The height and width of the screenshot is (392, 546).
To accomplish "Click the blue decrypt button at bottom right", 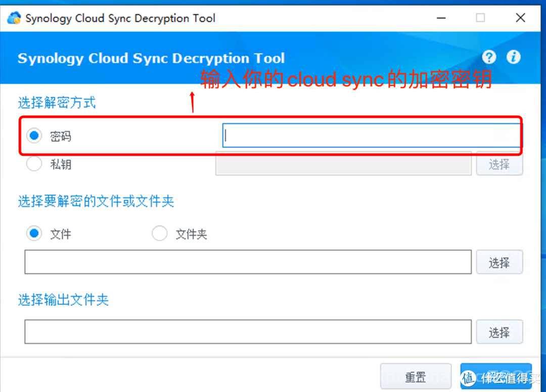I will pos(496,376).
